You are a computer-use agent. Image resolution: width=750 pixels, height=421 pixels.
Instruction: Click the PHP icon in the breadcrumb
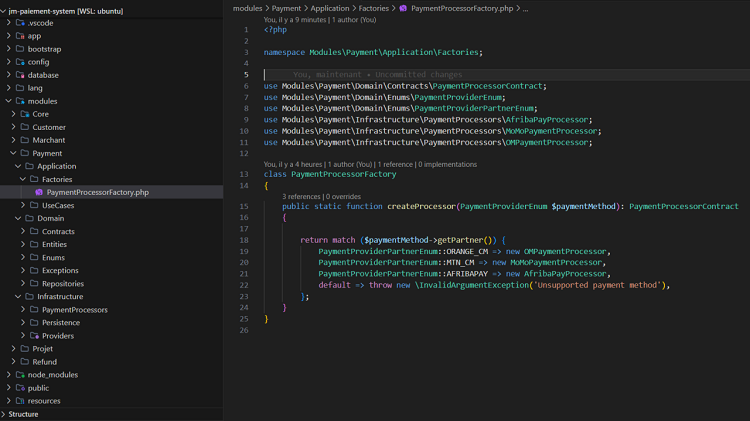click(x=403, y=8)
